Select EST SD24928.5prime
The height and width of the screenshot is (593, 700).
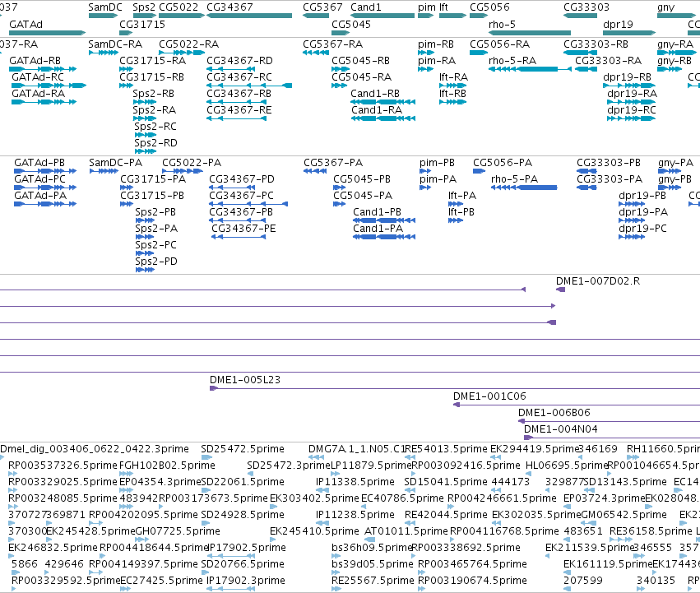tap(207, 523)
